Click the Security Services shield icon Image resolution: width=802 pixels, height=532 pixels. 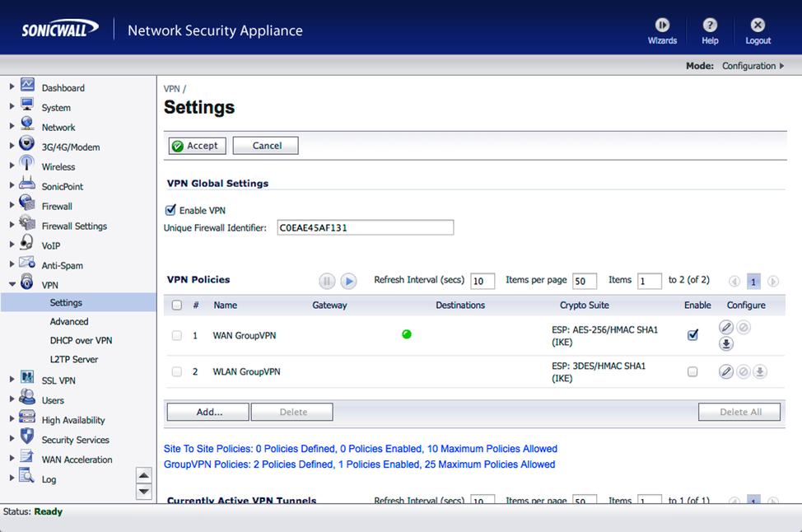click(27, 436)
